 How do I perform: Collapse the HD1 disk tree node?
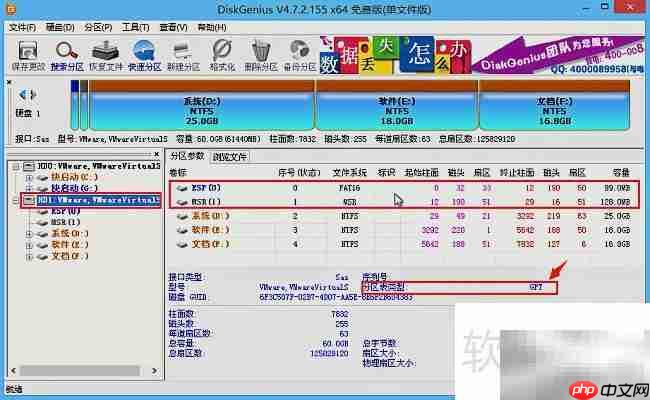(16, 201)
